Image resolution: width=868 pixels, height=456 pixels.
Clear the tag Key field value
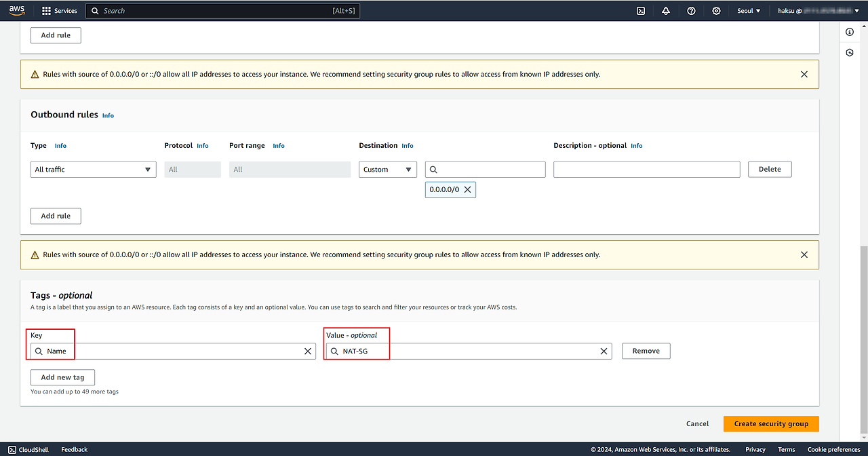coord(308,351)
